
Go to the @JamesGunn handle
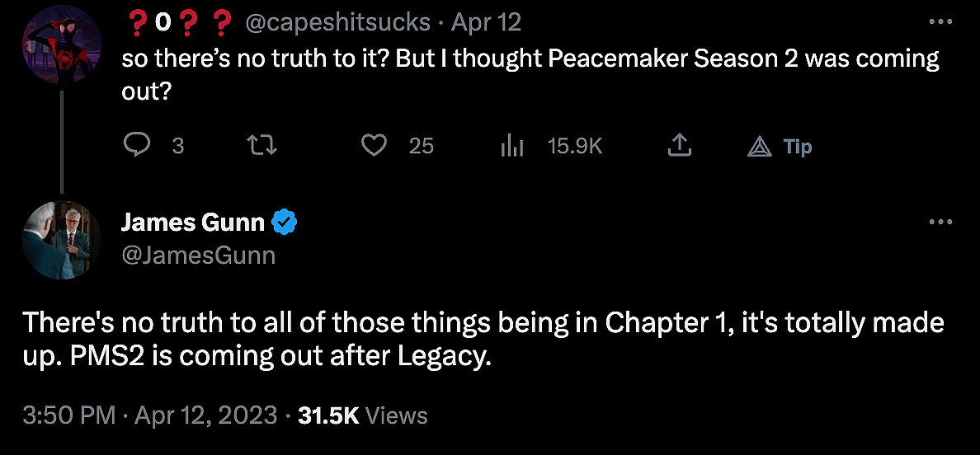tap(198, 256)
